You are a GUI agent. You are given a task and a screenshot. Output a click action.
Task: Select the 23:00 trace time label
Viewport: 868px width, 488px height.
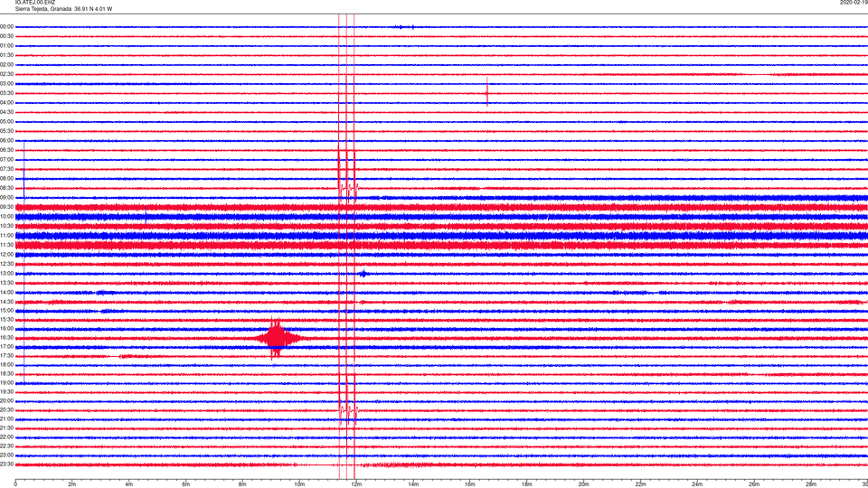click(7, 455)
